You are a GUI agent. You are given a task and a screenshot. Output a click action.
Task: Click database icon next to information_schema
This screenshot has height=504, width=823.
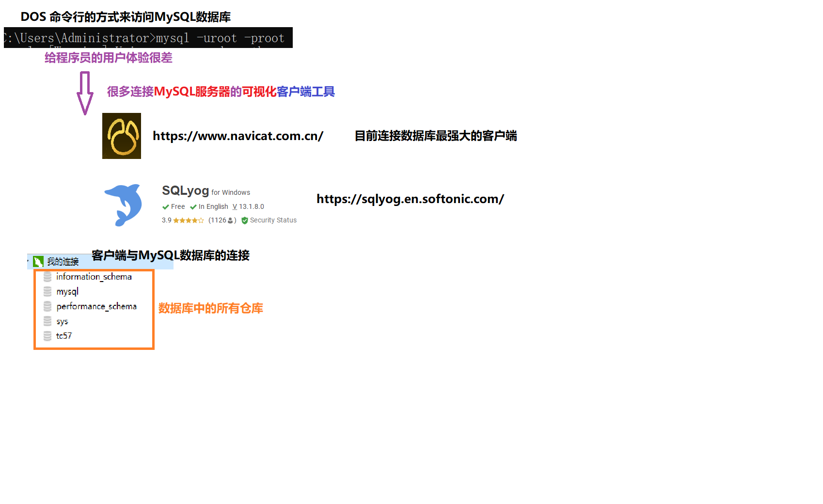[47, 277]
